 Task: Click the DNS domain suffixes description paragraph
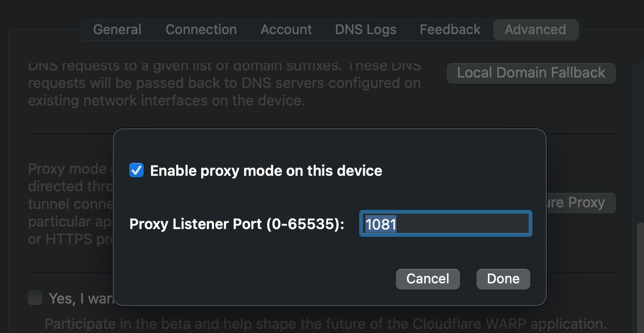coord(224,83)
